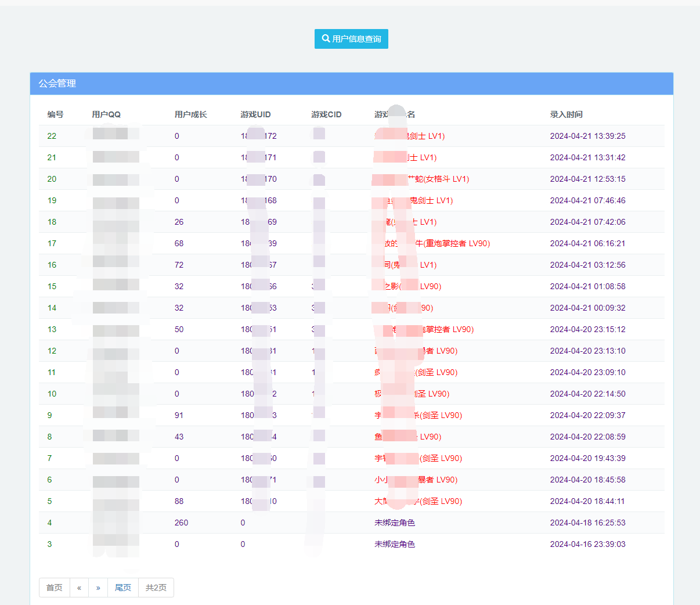Click the » next page button

click(98, 588)
